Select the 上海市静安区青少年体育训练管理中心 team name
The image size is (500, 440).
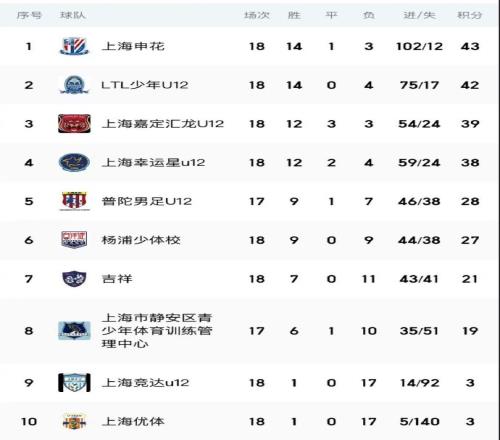157,330
